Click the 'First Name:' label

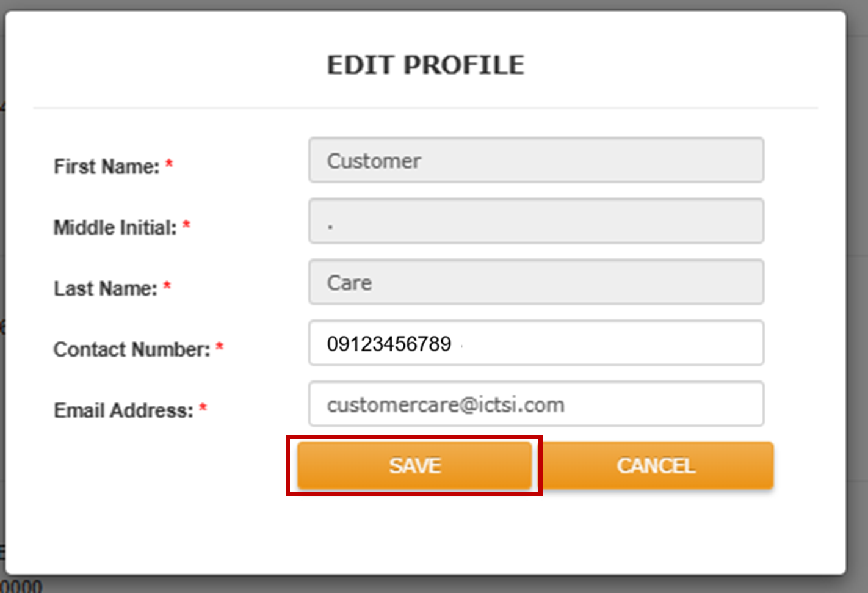pos(106,166)
